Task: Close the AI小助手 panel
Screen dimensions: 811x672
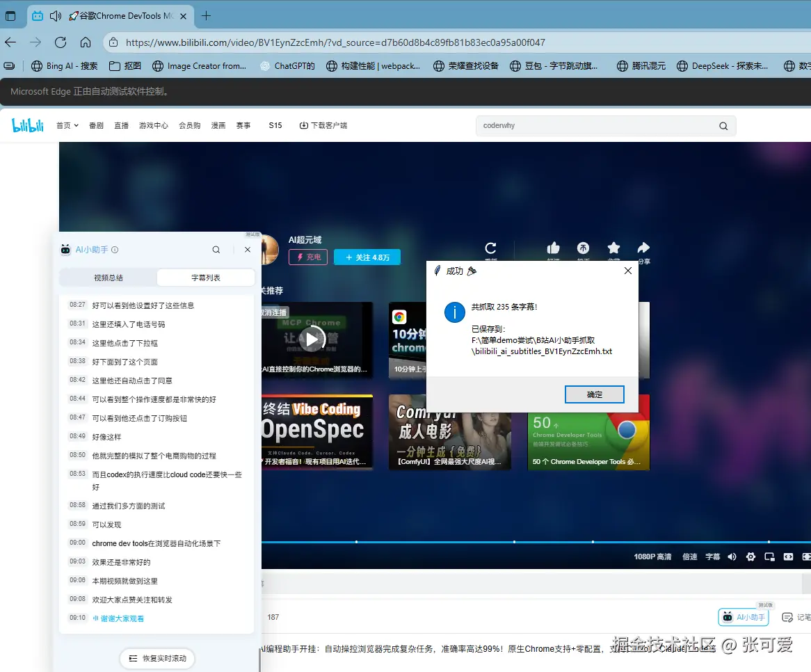Action: coord(248,249)
